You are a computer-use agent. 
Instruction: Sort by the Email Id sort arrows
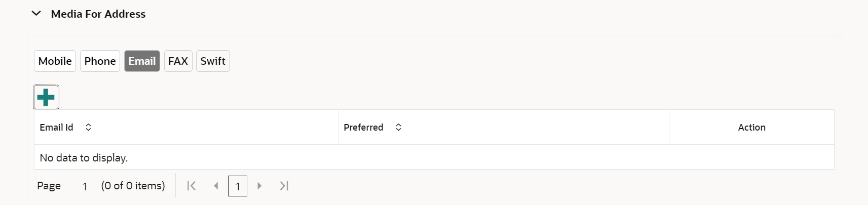click(88, 128)
